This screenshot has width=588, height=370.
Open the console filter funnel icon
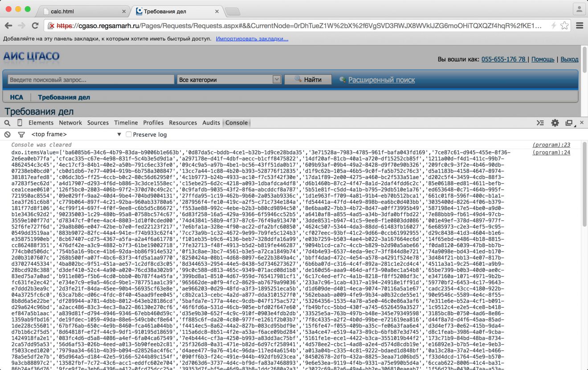click(21, 134)
